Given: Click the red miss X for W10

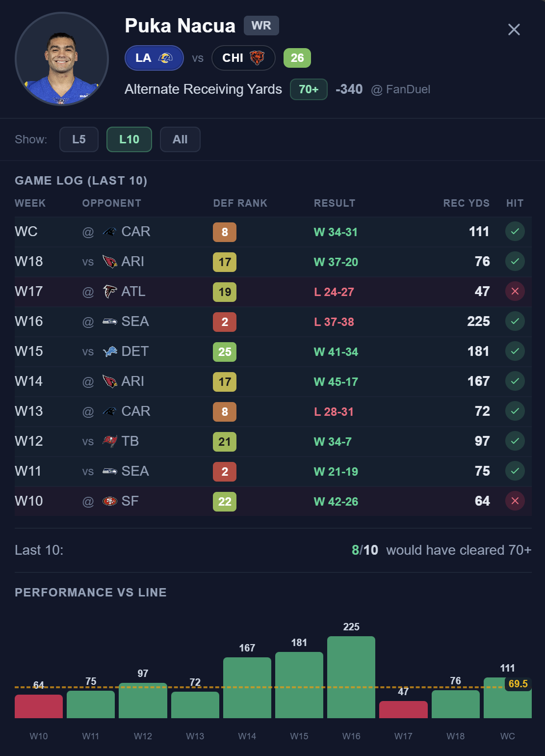Looking at the screenshot, I should click(515, 501).
